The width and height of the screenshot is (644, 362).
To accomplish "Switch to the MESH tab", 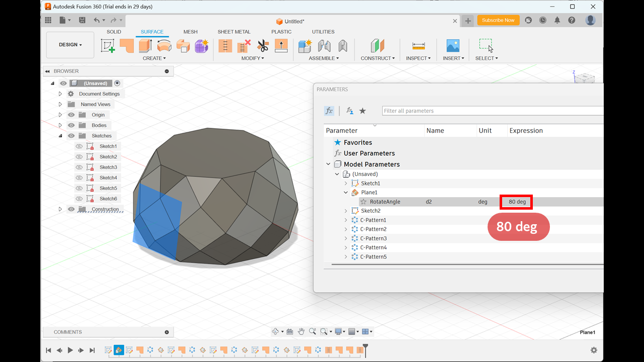I will tap(190, 32).
